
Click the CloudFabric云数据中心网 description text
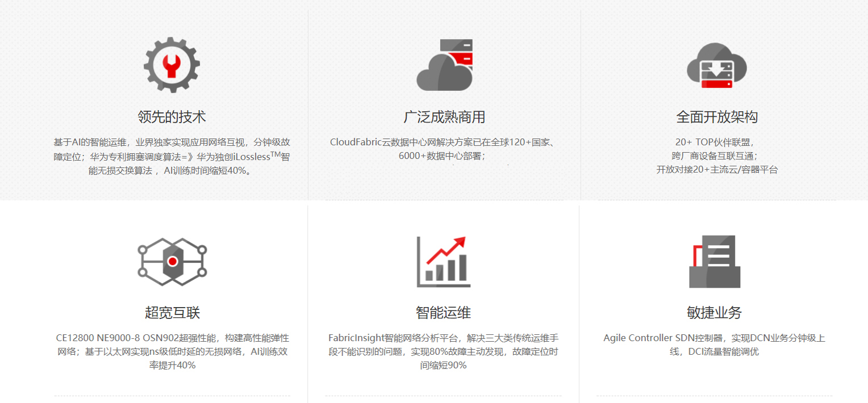point(444,149)
